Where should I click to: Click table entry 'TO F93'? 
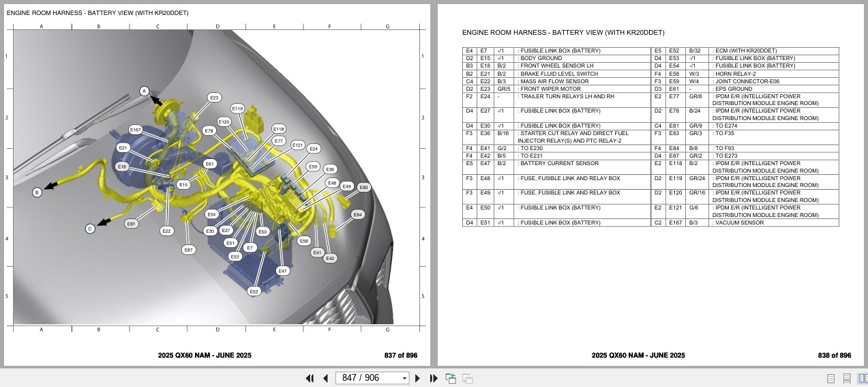pos(723,148)
